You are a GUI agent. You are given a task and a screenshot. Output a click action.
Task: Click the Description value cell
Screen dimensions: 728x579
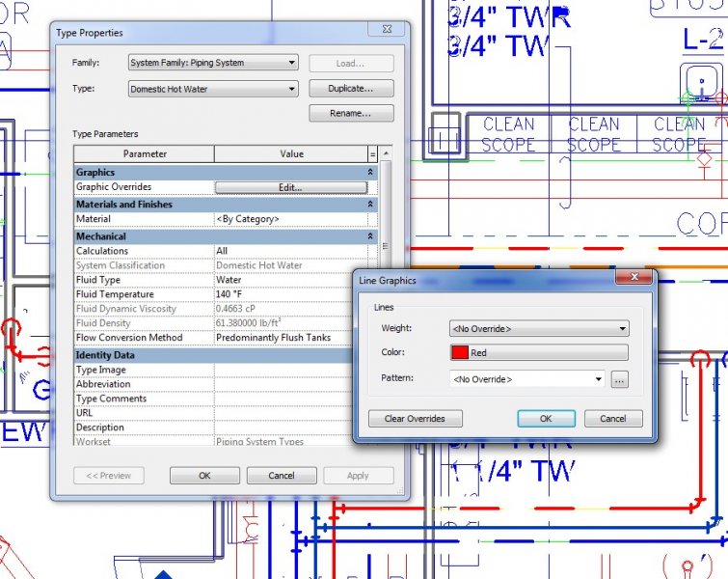pyautogui.click(x=284, y=427)
